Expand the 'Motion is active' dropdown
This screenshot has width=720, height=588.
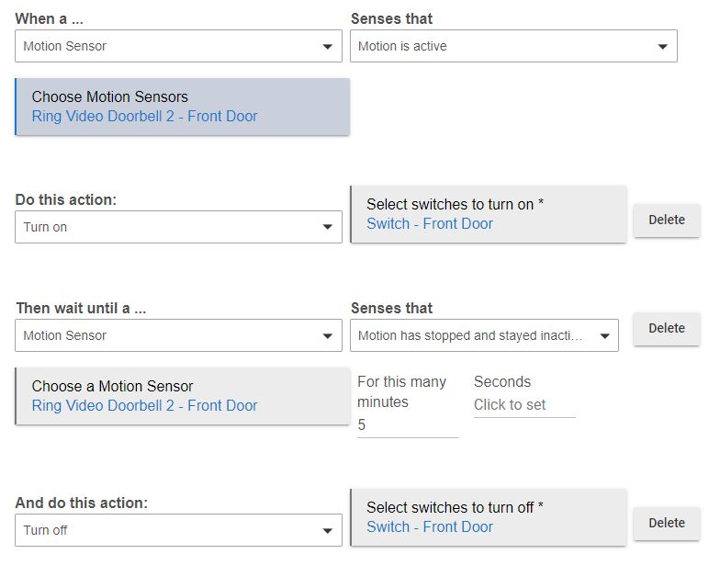[x=512, y=46]
